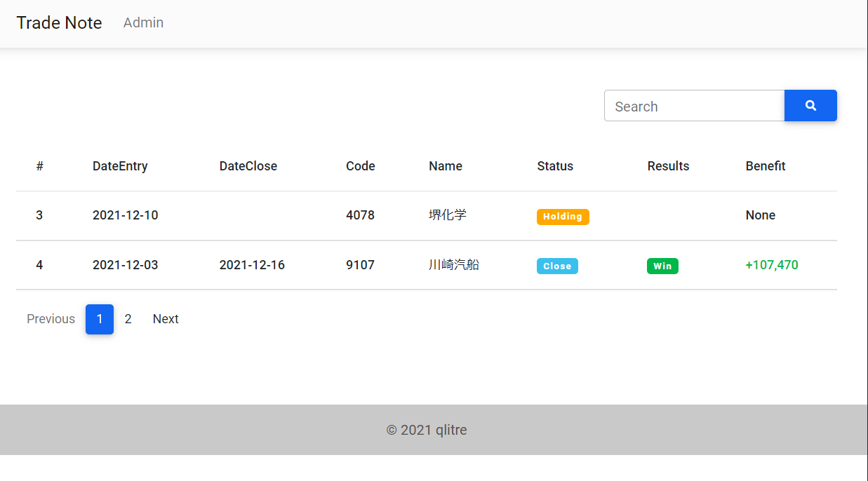Click close date 2021-12-16
The image size is (868, 481).
pos(252,265)
